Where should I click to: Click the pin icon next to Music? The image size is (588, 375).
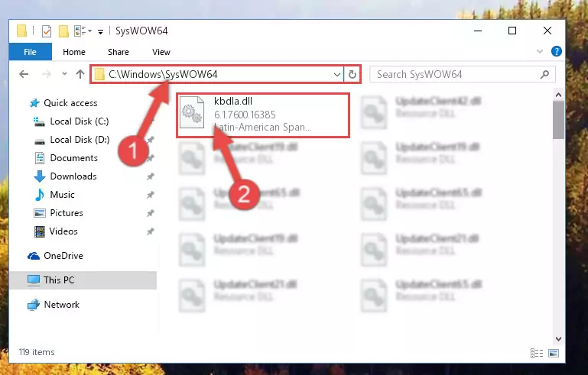151,195
